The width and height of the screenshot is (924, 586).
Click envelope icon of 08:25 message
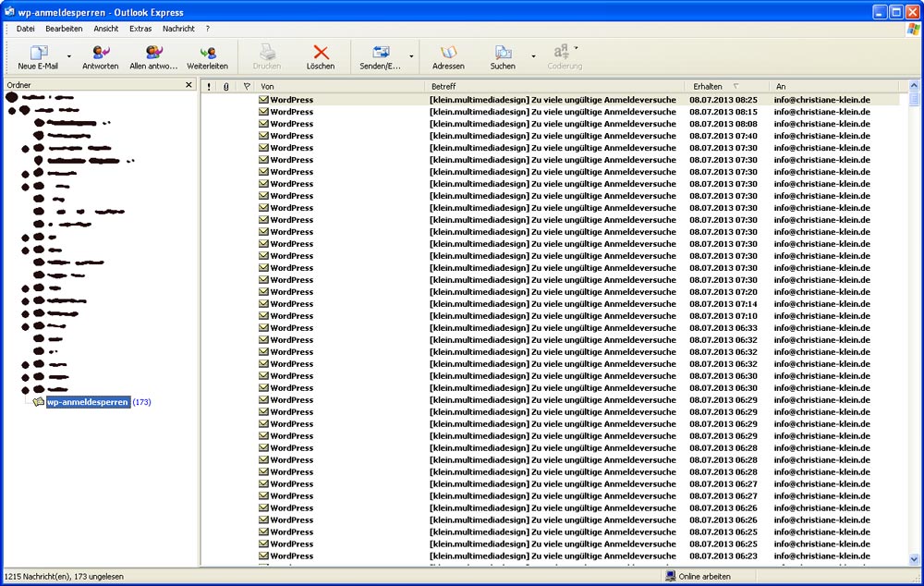[x=263, y=100]
